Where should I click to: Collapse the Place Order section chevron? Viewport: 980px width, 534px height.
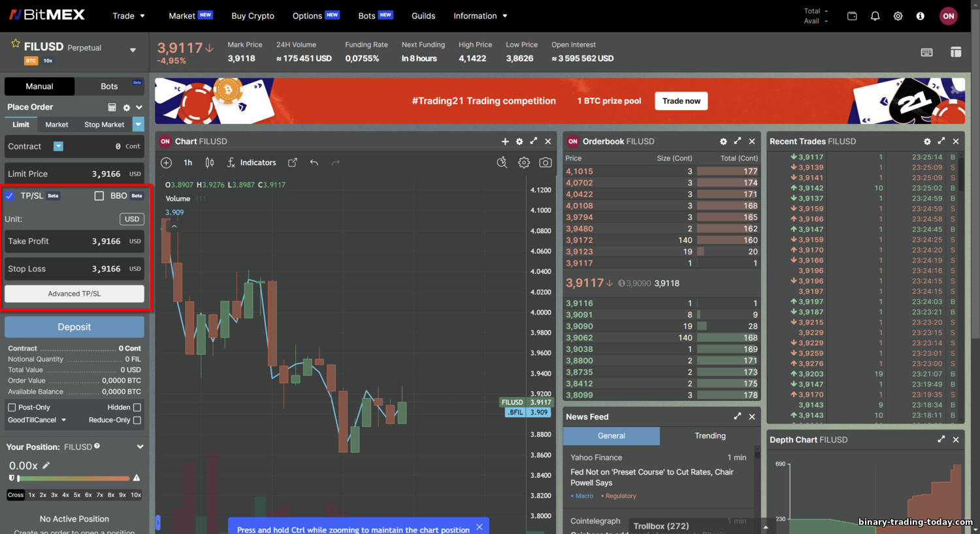(139, 108)
